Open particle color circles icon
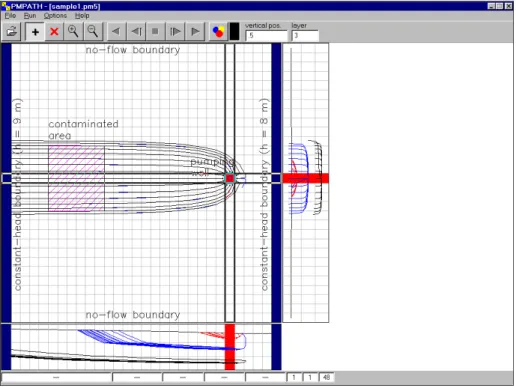516x388 pixels. click(x=218, y=32)
